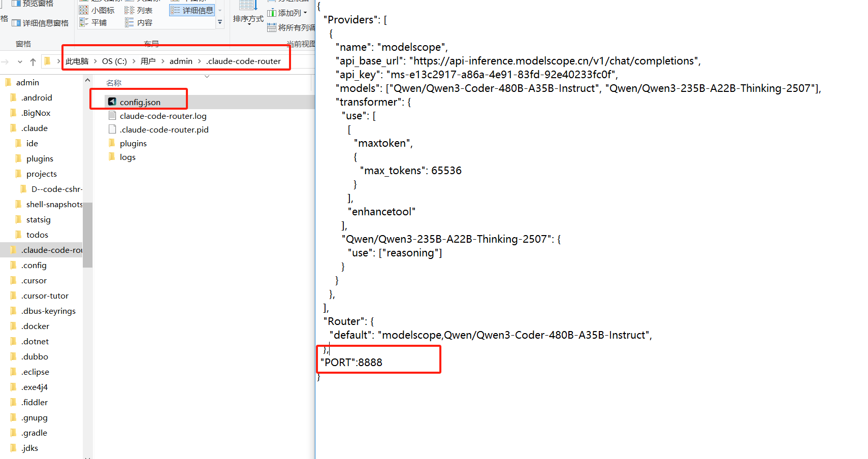Select claude-code-router.log file
868x459 pixels.
(x=163, y=116)
